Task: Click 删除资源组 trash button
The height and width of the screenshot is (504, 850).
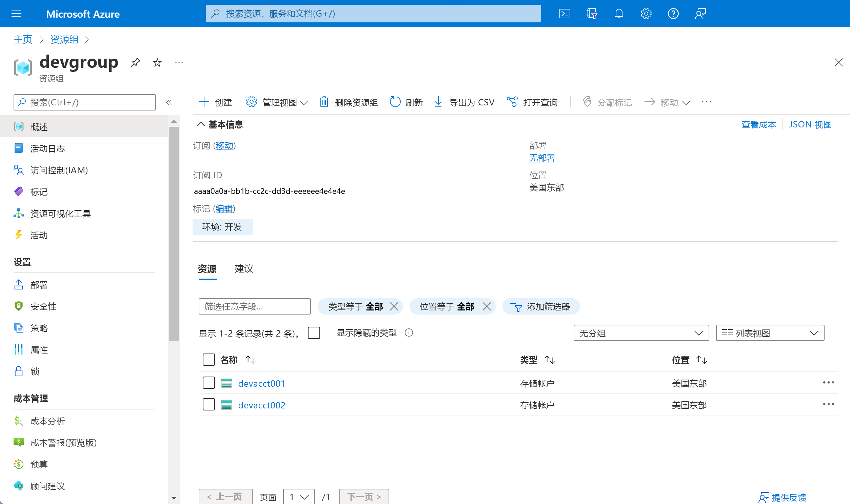Action: (x=349, y=102)
